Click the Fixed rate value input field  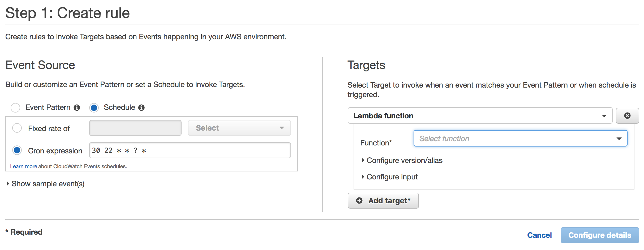click(x=135, y=128)
